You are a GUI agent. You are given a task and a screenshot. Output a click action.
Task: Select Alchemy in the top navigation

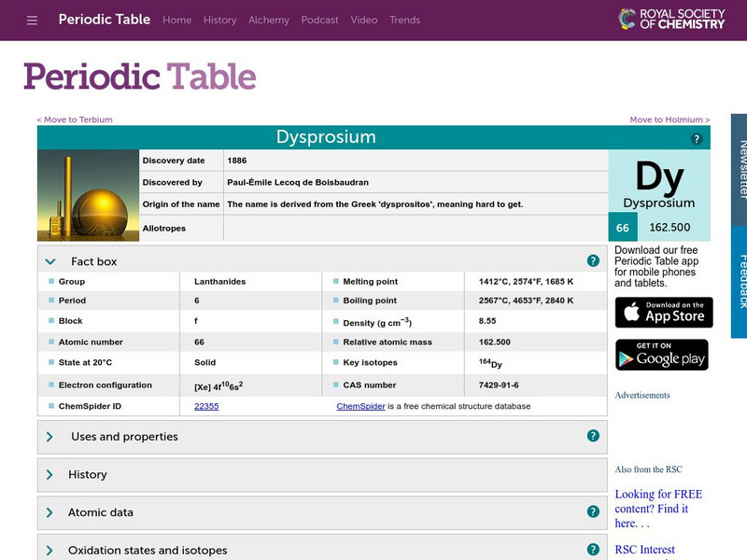(270, 20)
